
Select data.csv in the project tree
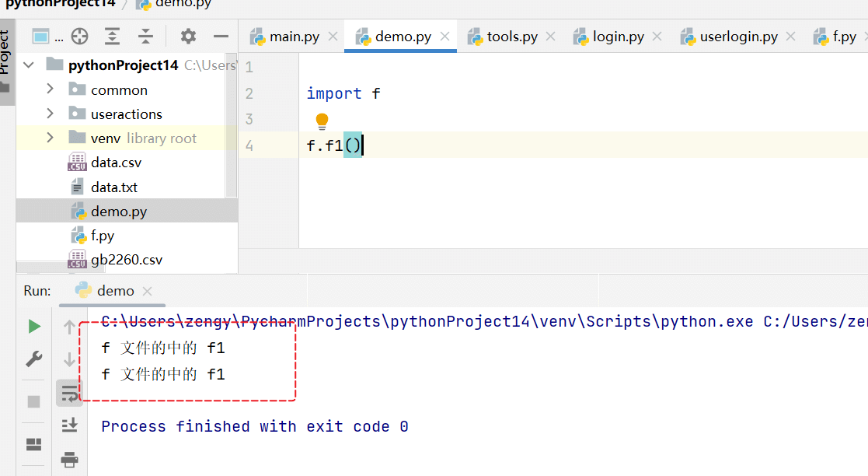pos(105,163)
